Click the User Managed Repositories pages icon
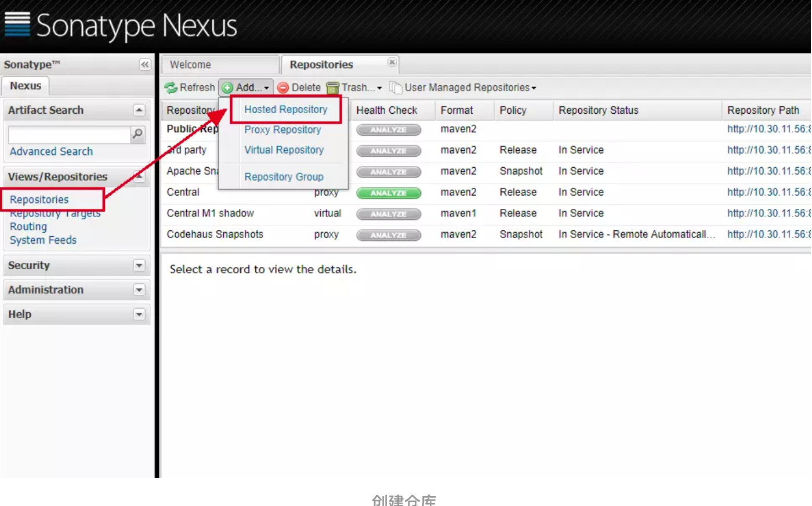The width and height of the screenshot is (812, 506). pos(396,88)
